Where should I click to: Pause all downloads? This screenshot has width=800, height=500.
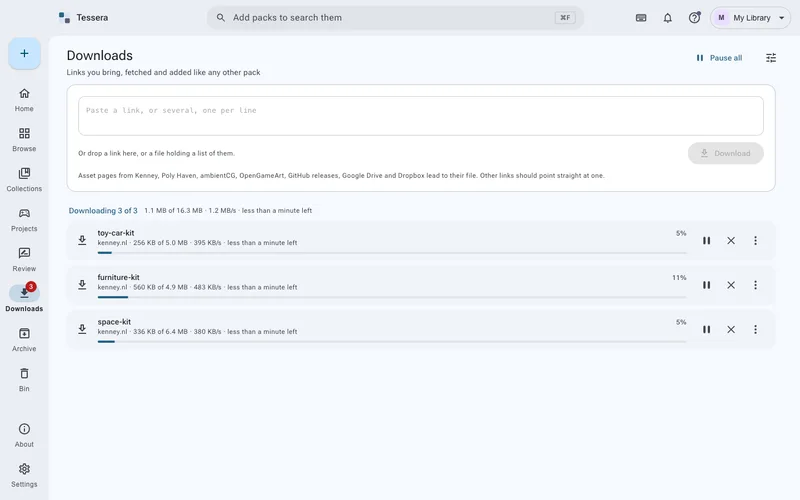pos(719,58)
